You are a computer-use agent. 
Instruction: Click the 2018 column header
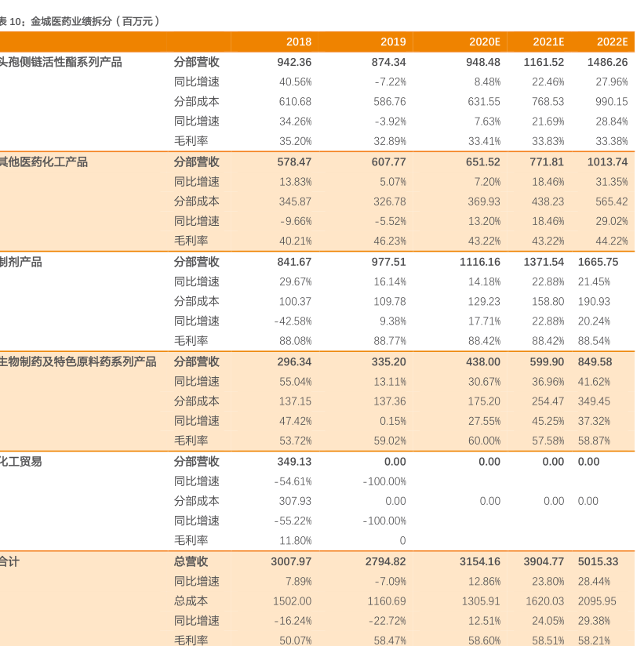[x=298, y=42]
